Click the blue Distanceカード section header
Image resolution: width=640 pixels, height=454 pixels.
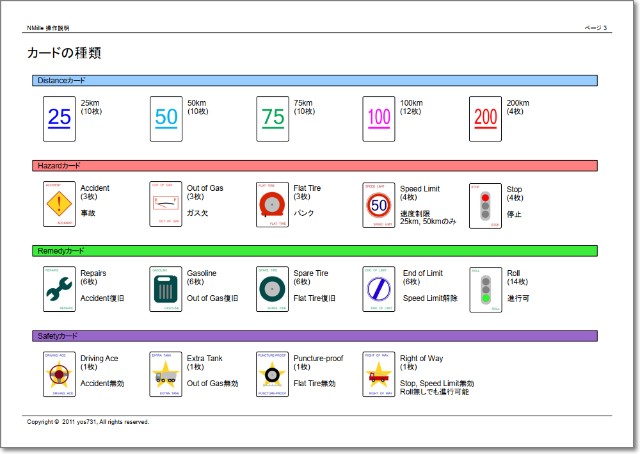coord(314,80)
